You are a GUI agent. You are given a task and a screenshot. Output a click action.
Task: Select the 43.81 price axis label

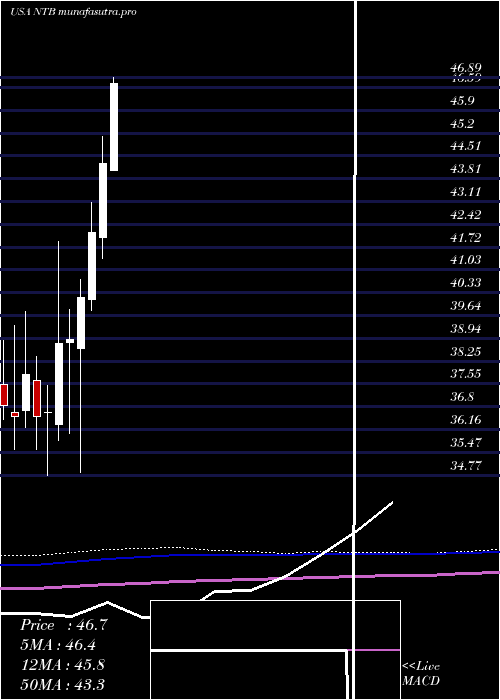click(465, 169)
